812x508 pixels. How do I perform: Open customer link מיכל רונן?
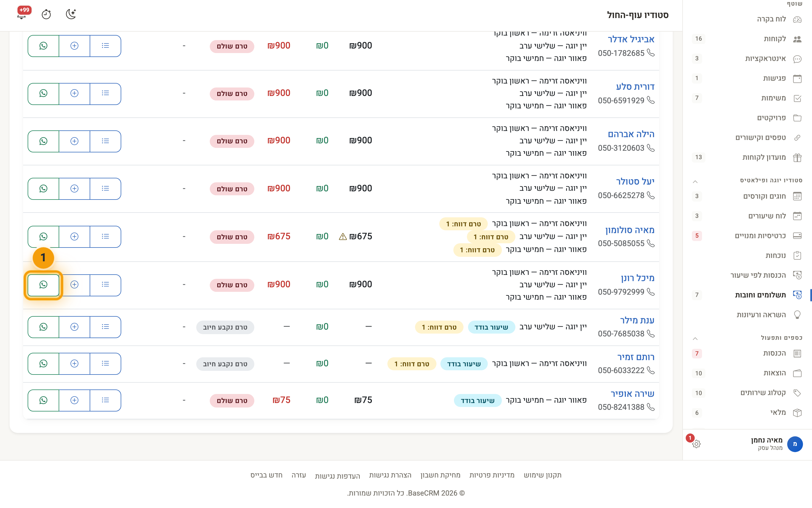tap(637, 278)
